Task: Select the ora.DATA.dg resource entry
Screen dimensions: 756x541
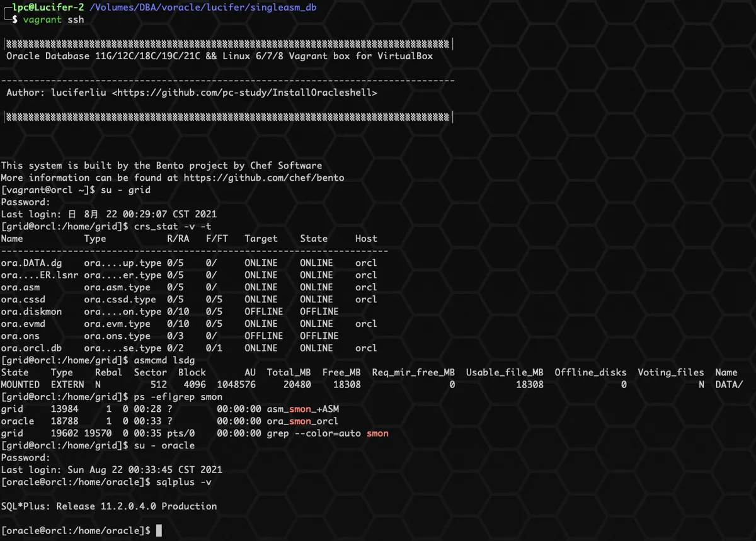Action: click(x=33, y=263)
